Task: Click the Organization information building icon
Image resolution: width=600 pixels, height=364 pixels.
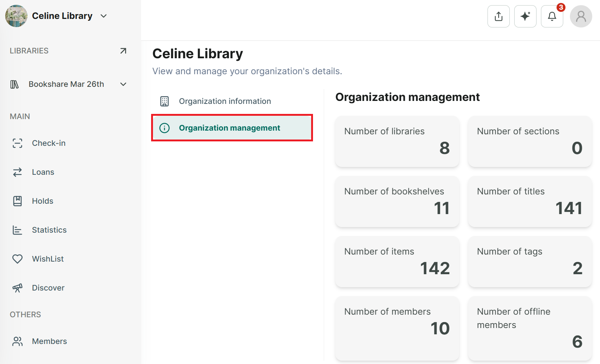Action: point(164,101)
